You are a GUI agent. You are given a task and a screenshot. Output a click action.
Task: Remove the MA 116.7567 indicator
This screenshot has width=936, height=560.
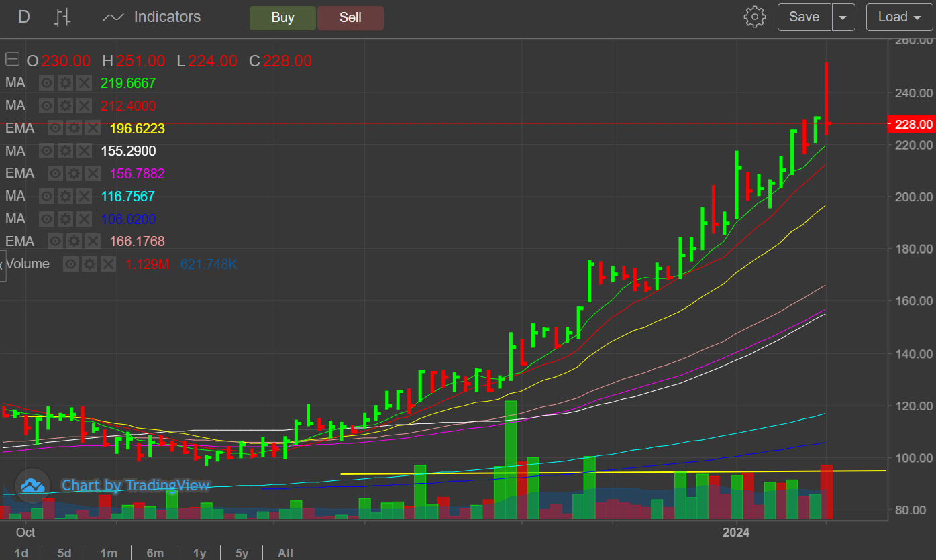point(84,196)
